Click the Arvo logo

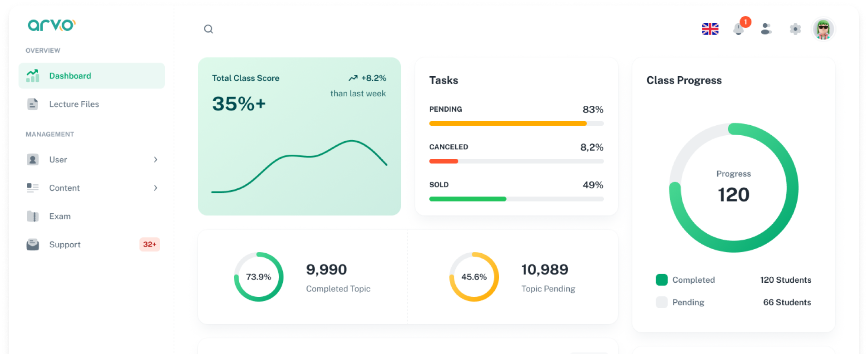[x=52, y=25]
